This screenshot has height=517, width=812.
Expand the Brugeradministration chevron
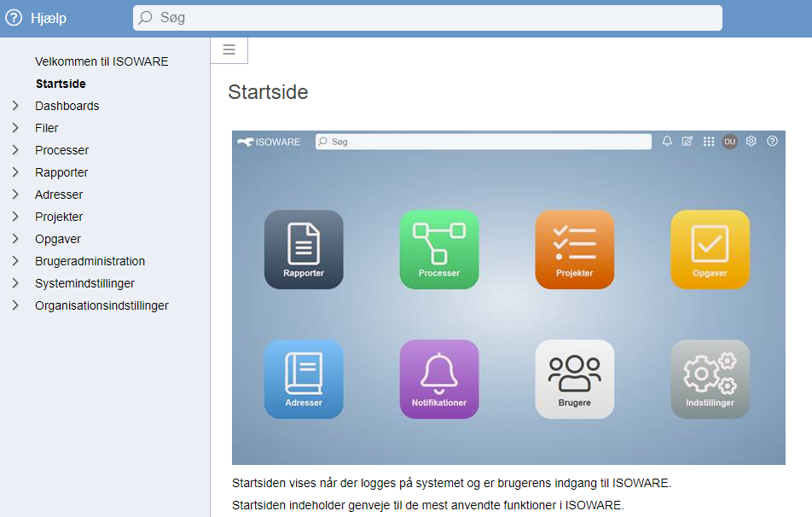pos(15,261)
